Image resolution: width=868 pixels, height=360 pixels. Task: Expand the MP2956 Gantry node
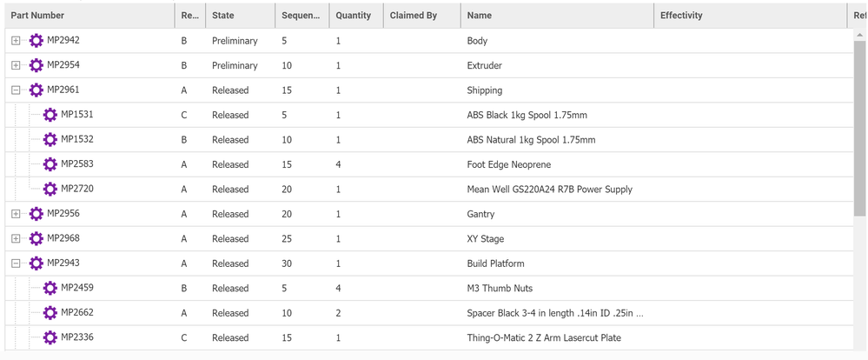tap(16, 214)
